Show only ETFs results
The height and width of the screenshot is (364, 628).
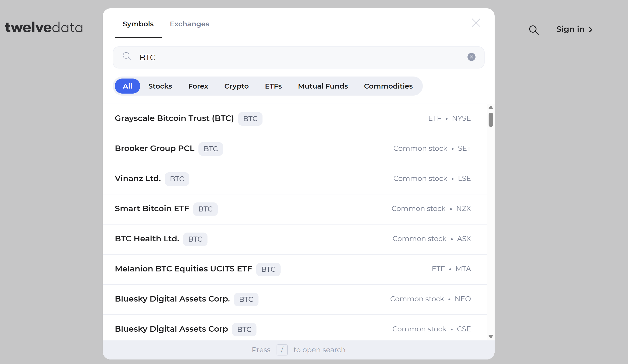(x=273, y=86)
